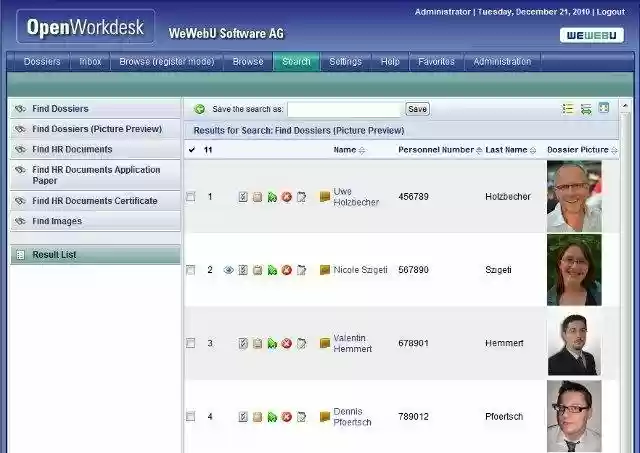This screenshot has width=640, height=453.
Task: Open the Find Dossiers search
Action: (95, 109)
